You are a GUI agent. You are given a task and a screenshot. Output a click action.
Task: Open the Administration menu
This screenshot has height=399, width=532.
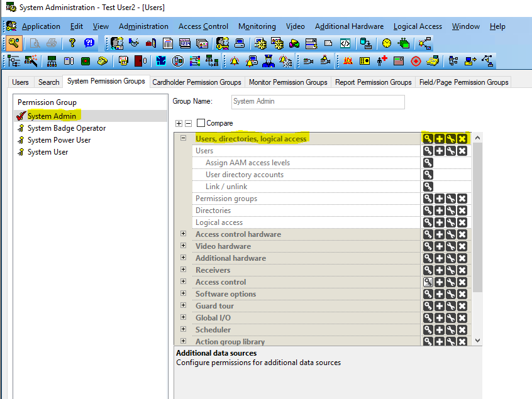point(143,26)
